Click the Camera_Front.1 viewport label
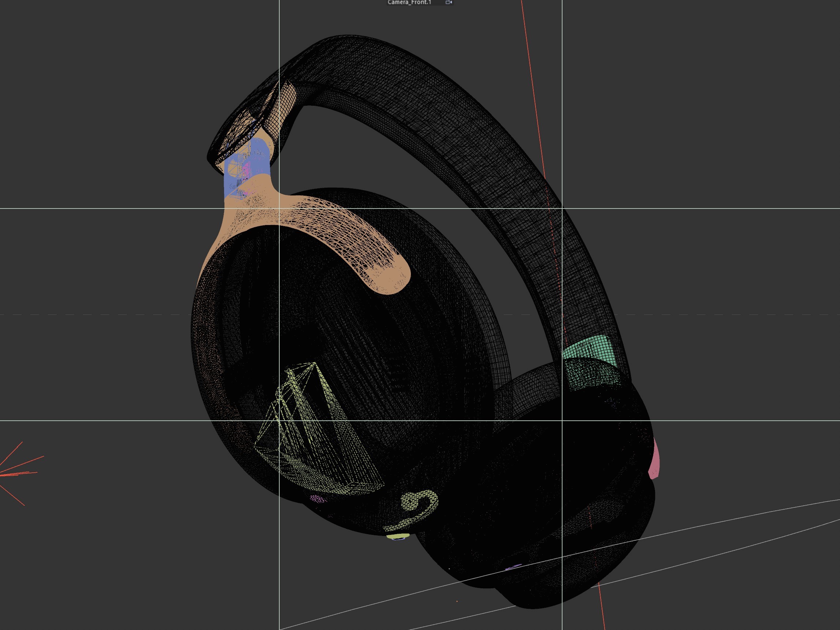This screenshot has width=840, height=630. coord(409,2)
